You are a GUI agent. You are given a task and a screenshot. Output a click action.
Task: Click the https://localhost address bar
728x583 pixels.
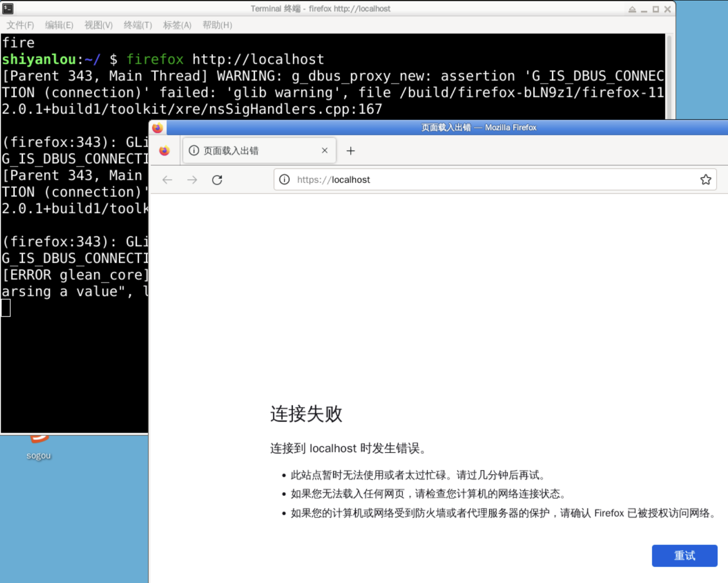(495, 180)
